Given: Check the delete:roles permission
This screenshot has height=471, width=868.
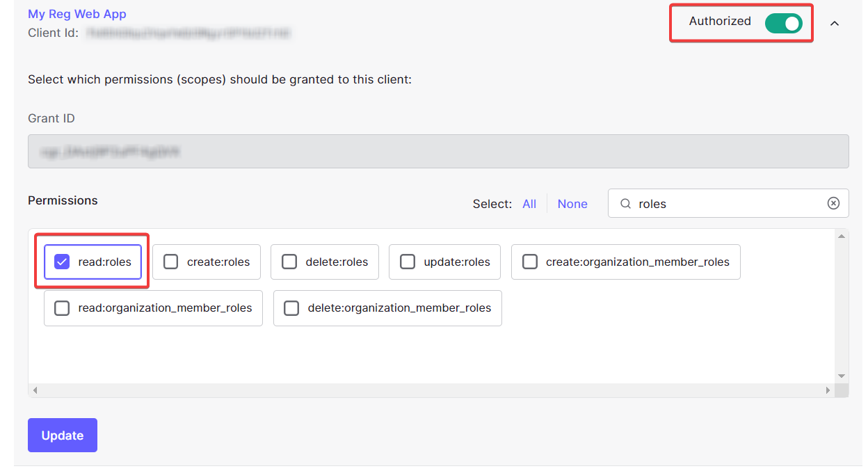Looking at the screenshot, I should tap(289, 262).
